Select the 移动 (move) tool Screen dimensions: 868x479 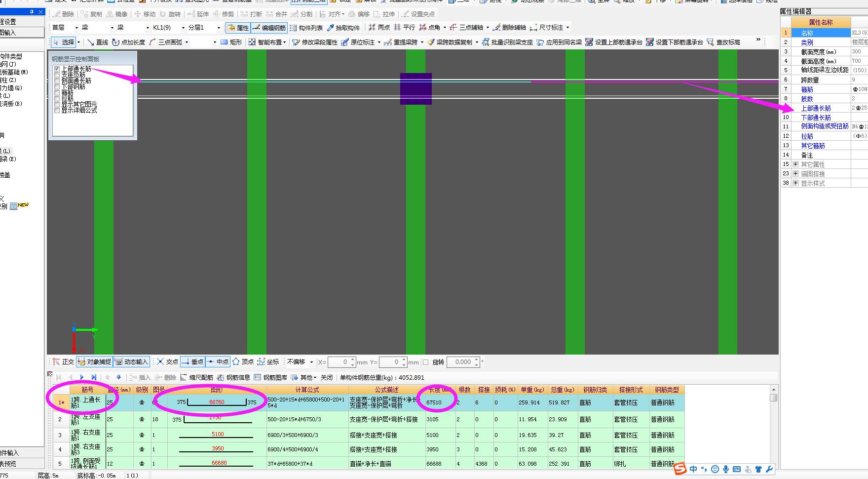145,14
